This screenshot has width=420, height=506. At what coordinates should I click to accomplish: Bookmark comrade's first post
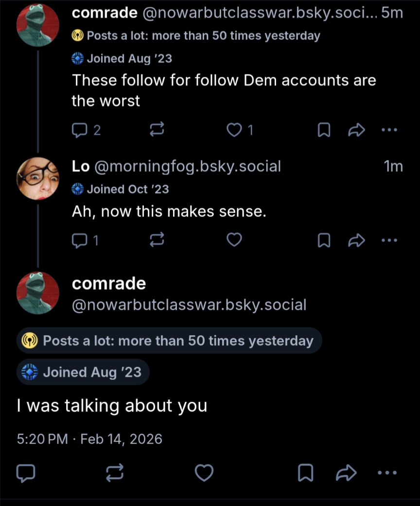[x=324, y=130]
